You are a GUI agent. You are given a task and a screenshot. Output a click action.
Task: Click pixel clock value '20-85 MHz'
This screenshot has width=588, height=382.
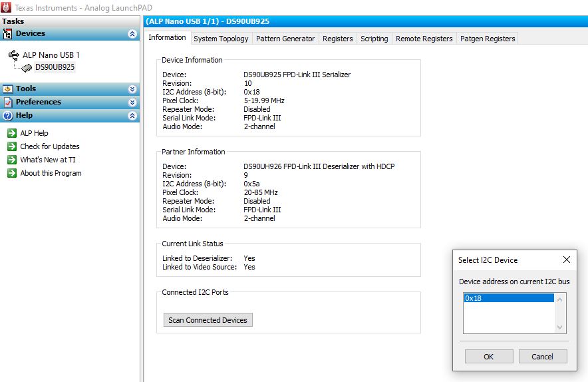261,192
